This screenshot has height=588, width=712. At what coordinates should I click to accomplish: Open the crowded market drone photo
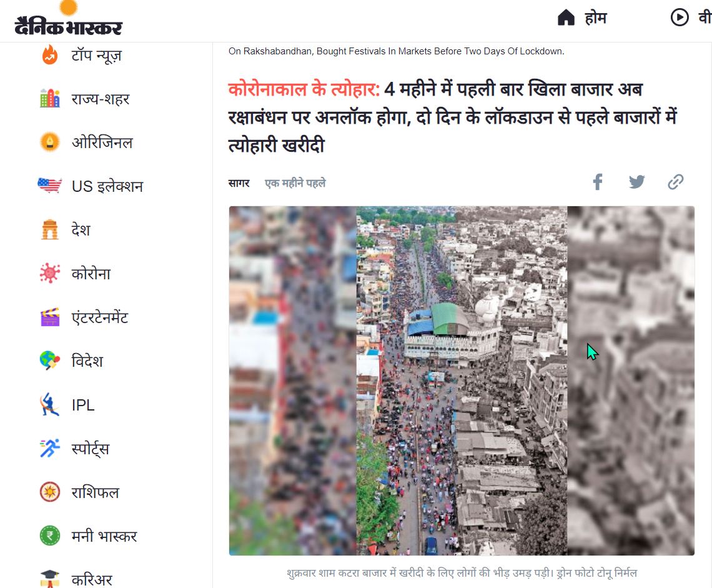pyautogui.click(x=462, y=381)
